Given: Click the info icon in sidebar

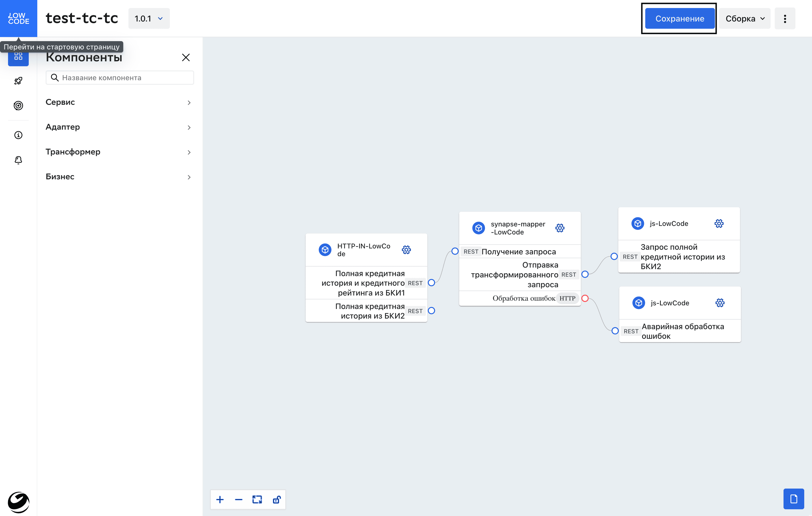Looking at the screenshot, I should pyautogui.click(x=18, y=135).
